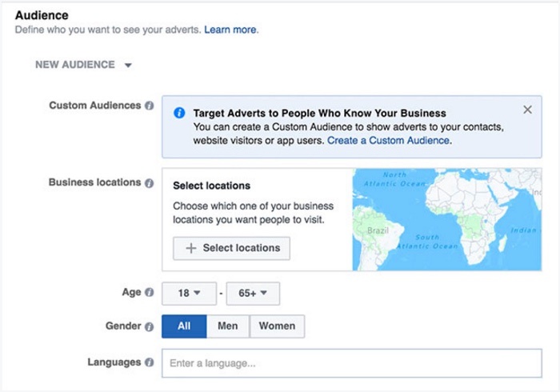Open the NEW AUDIENCE dropdown

(x=83, y=65)
